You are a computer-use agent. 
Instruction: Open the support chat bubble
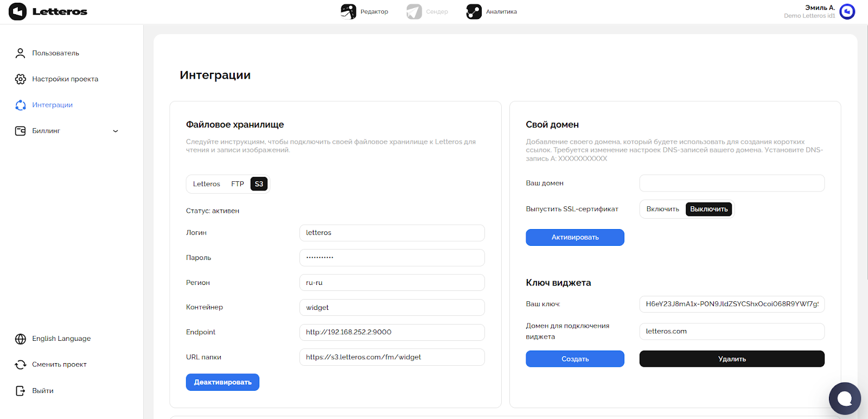845,399
